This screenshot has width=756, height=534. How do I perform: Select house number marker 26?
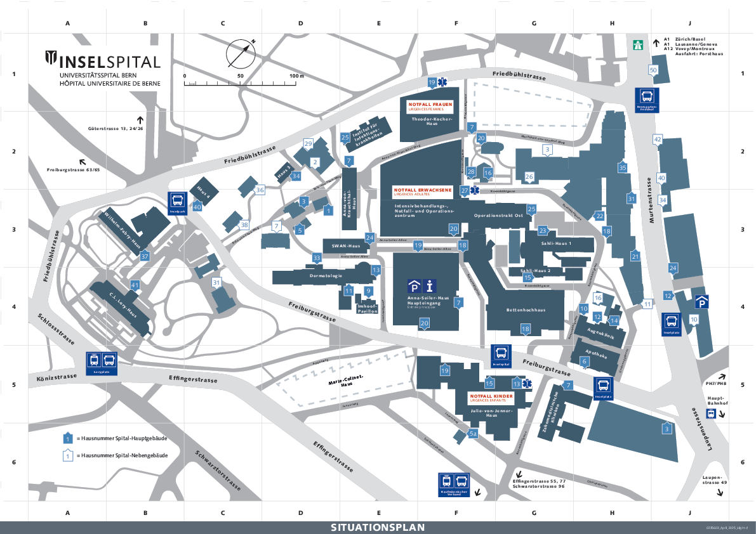pyautogui.click(x=529, y=177)
